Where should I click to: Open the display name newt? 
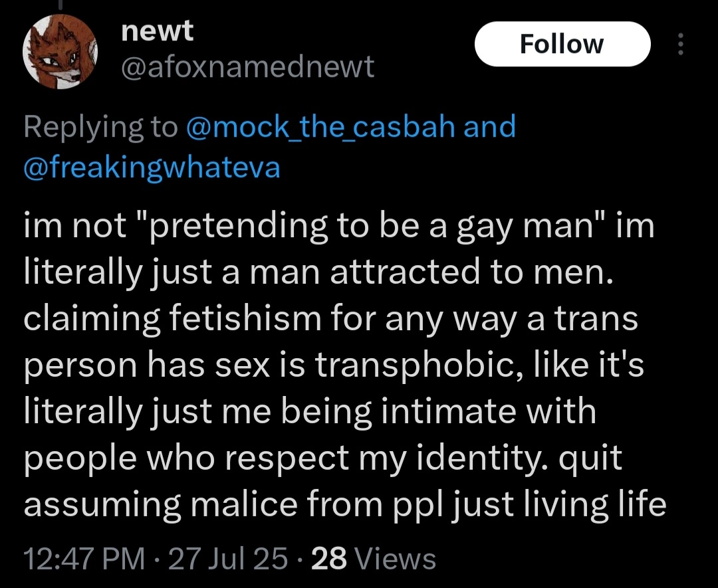(157, 31)
